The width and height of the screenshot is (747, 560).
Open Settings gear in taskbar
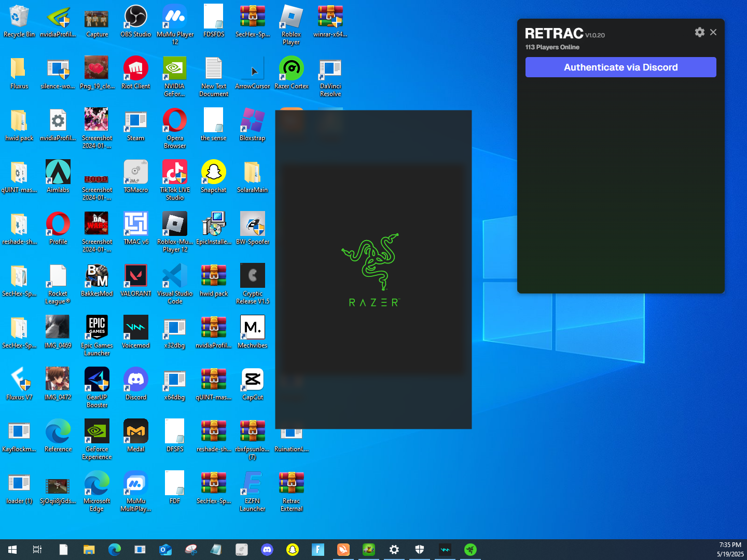(x=394, y=550)
